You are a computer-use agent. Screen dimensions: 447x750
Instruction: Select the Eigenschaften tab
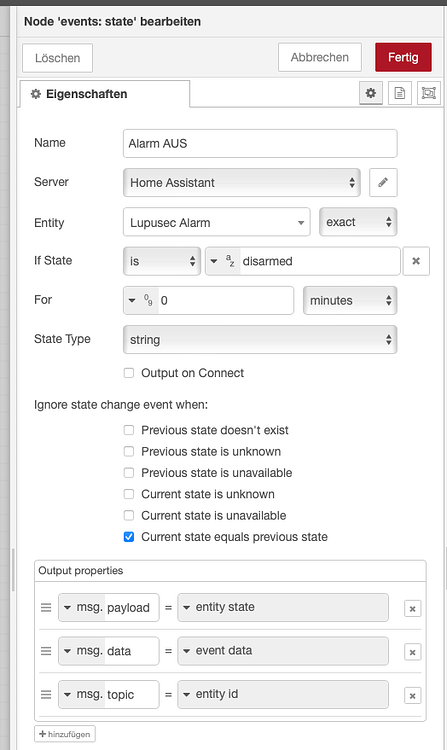click(105, 94)
